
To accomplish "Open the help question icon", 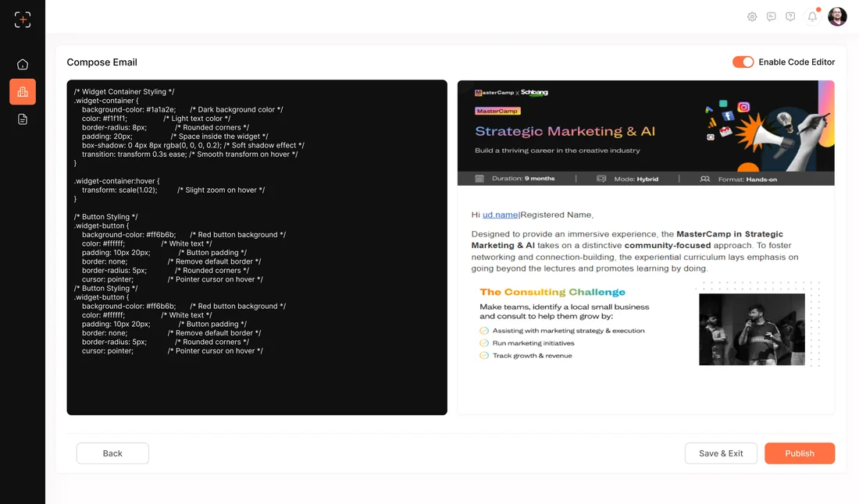I will [790, 17].
